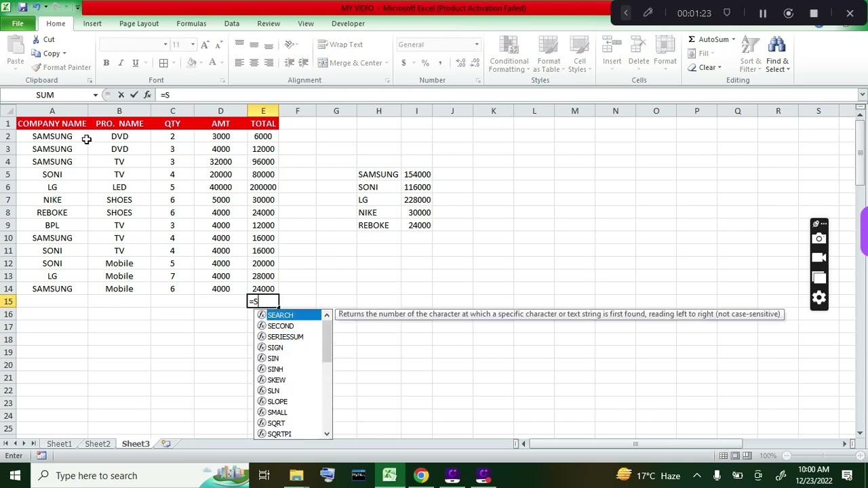The width and height of the screenshot is (868, 488).
Task: Center-align text horizontally
Action: 254,63
